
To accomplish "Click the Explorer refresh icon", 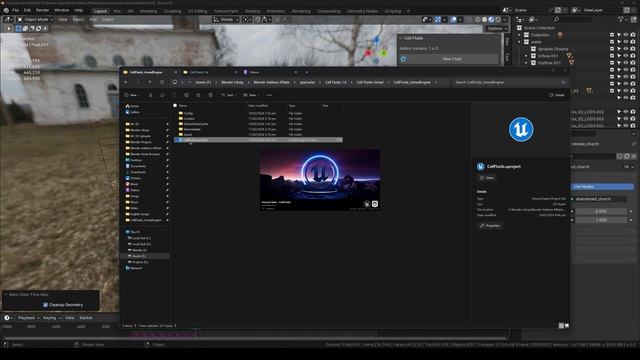I will point(162,82).
